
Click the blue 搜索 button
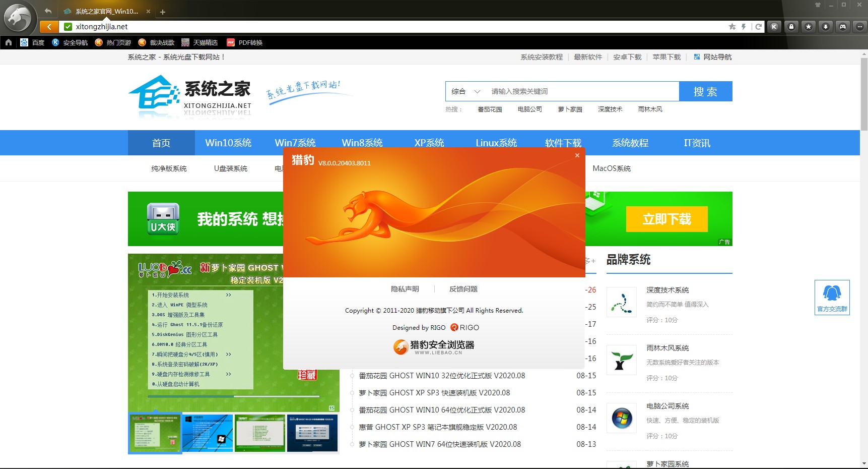coord(705,91)
